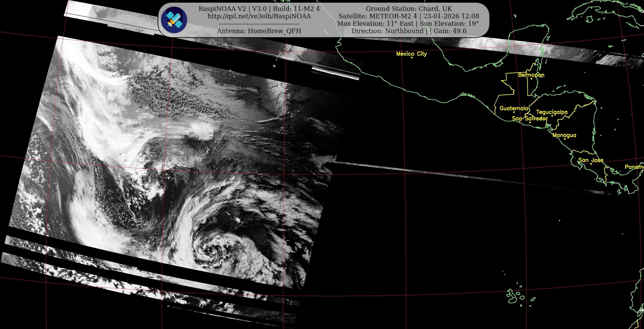Click the yellow dot marking Mexico City
Image resolution: width=644 pixels, height=329 pixels.
(x=411, y=58)
